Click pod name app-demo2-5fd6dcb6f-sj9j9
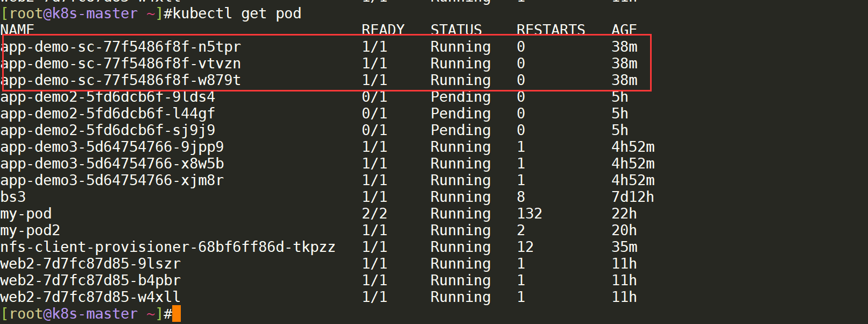The image size is (868, 324). click(x=108, y=130)
